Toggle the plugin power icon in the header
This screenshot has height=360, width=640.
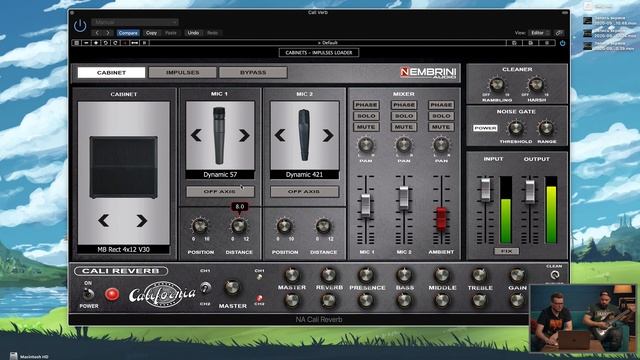(x=80, y=26)
